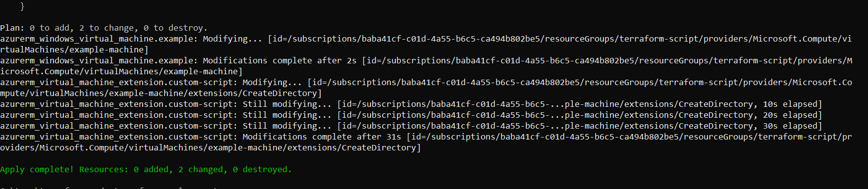868x189 pixels.
Task: Click '0 destroyed.' in the green summary
Action: pyautogui.click(x=262, y=170)
